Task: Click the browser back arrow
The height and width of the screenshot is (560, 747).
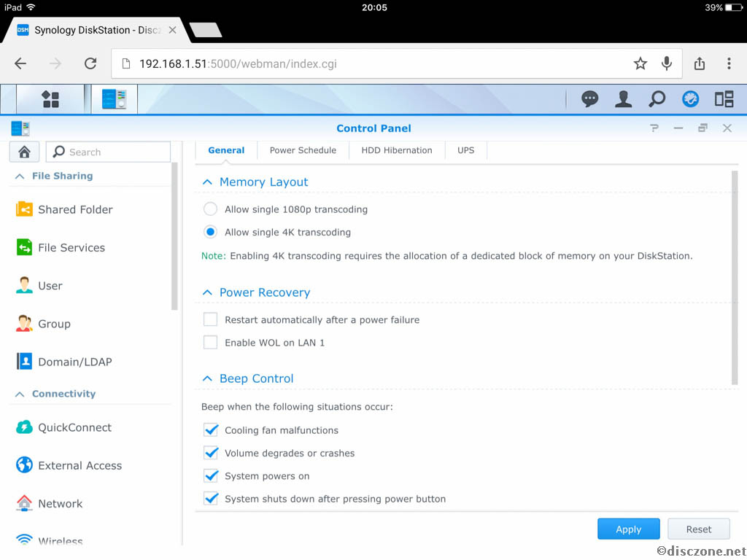Action: (20, 63)
